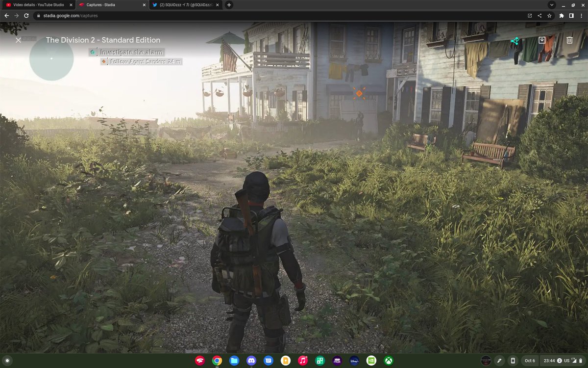
Task: Open the stylus tools pen icon
Action: 499,361
